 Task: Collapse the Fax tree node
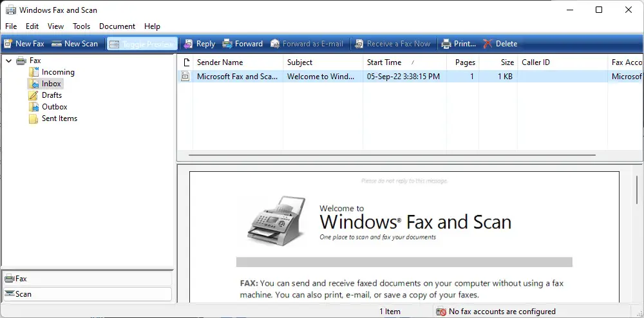click(8, 61)
